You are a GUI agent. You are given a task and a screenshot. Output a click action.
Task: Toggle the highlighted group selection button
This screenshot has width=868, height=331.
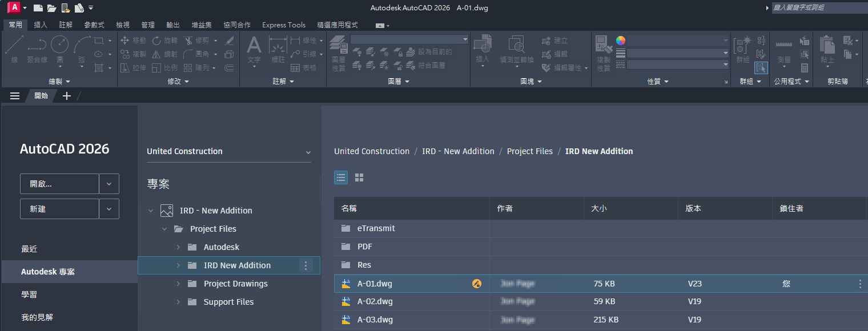click(761, 68)
